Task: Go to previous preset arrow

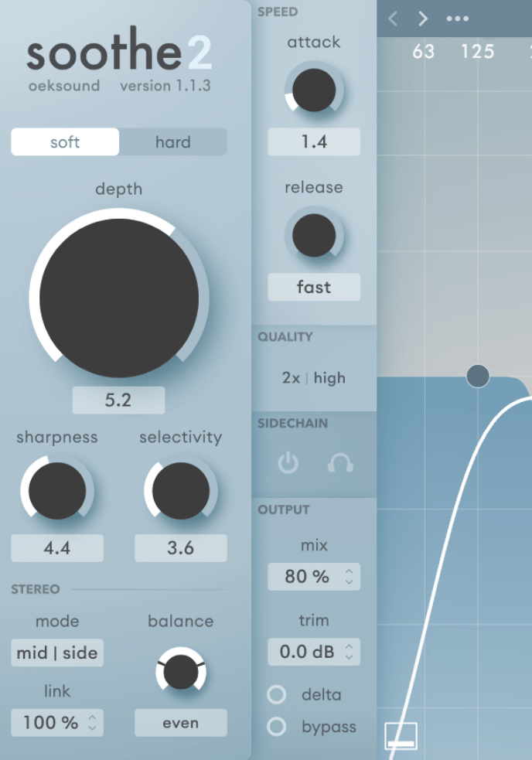Action: [x=393, y=19]
